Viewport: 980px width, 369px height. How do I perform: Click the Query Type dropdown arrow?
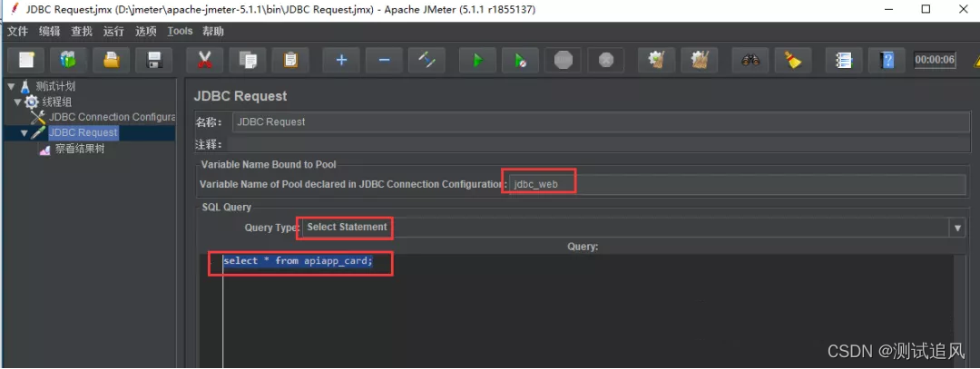[959, 228]
